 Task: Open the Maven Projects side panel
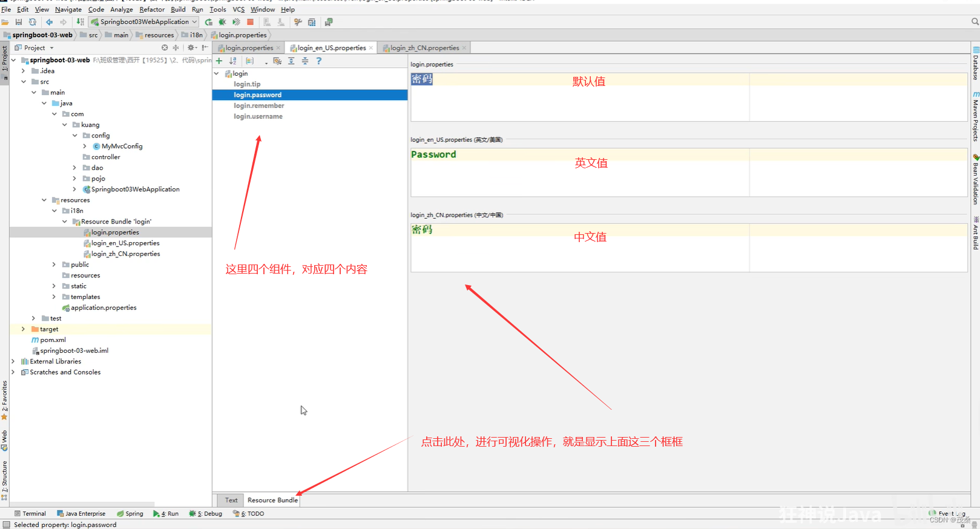coord(975,116)
